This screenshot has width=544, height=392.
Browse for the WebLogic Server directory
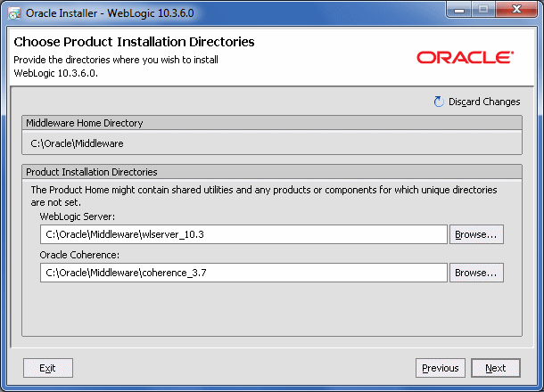pyautogui.click(x=476, y=234)
